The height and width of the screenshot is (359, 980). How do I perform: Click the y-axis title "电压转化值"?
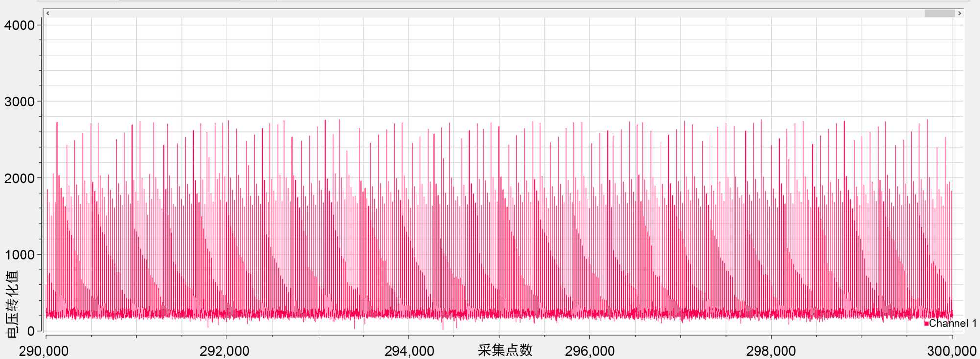(12, 304)
